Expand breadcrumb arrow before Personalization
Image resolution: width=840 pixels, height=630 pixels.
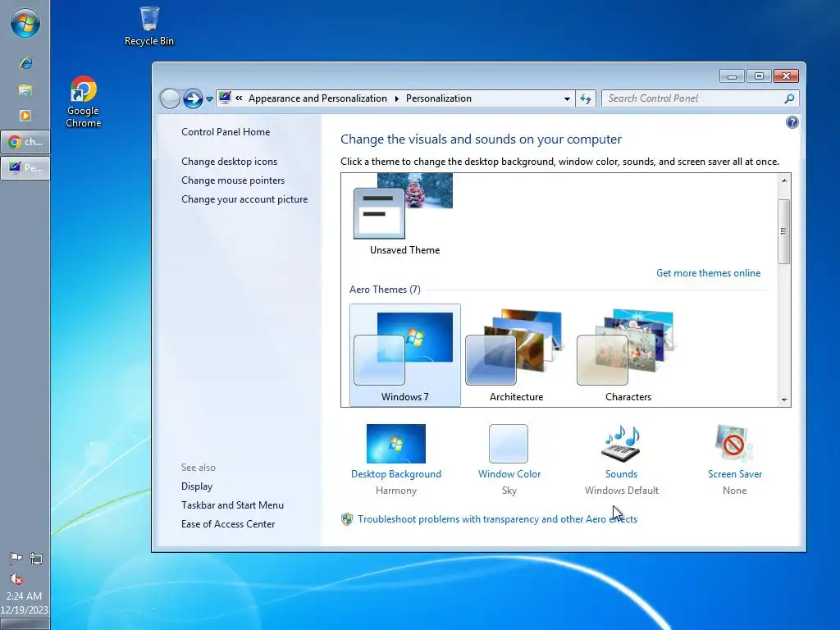pos(396,98)
